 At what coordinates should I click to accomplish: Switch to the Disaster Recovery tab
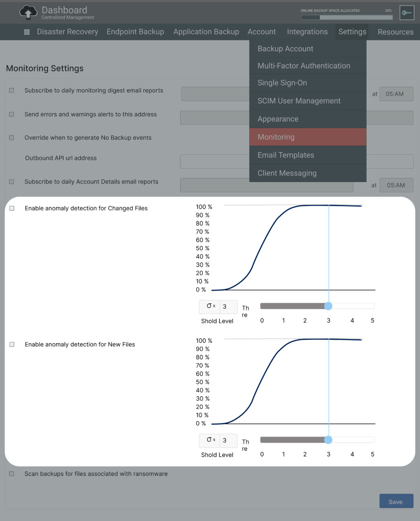(x=67, y=31)
